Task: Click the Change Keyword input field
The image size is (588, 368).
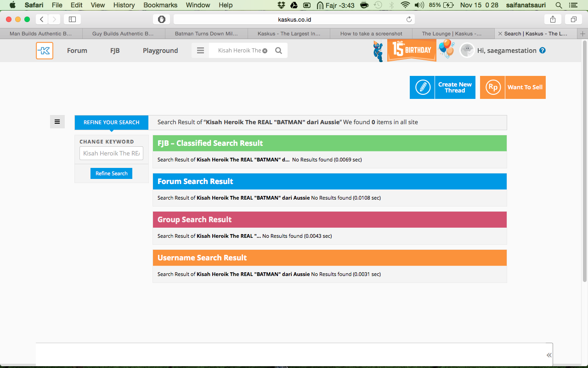Action: (x=111, y=153)
